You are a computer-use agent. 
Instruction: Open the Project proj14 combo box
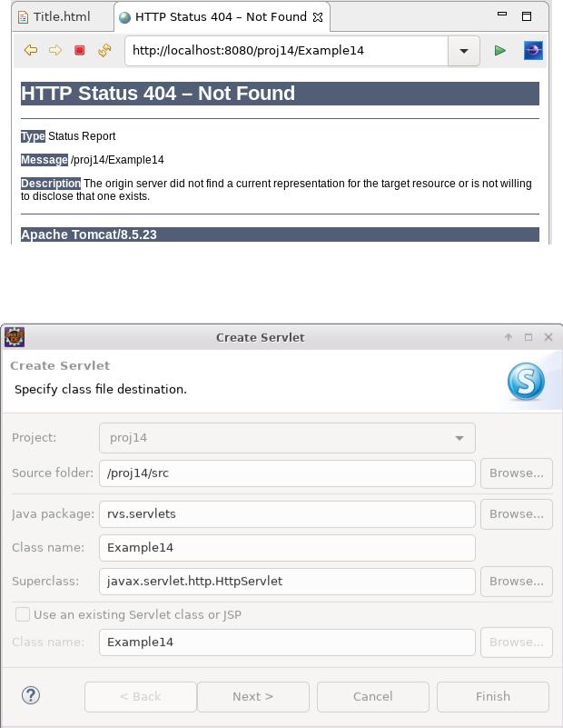[x=287, y=438]
